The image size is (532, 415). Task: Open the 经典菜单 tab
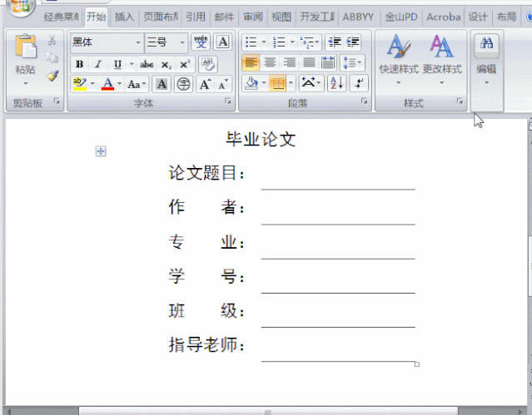click(x=61, y=17)
